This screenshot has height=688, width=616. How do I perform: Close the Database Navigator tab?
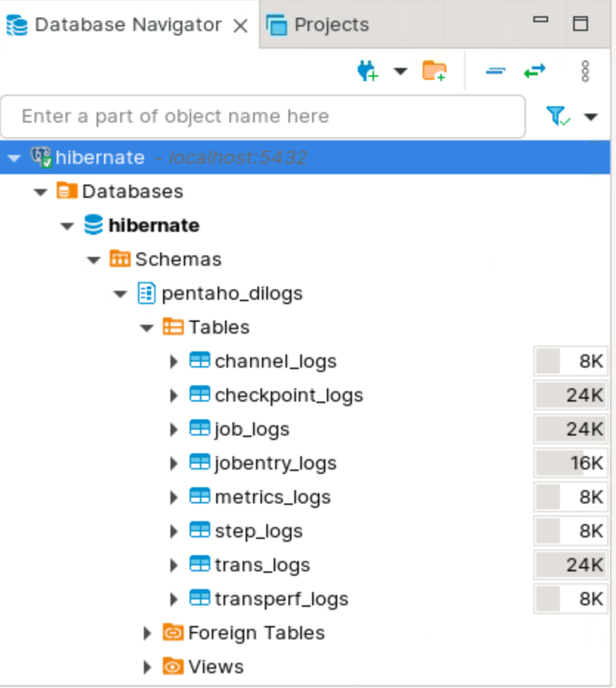(x=240, y=26)
